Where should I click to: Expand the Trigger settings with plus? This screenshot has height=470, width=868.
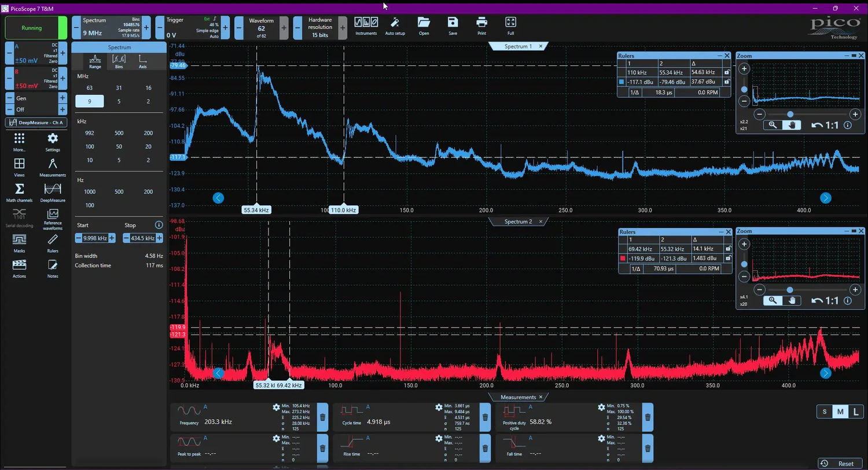[225, 28]
